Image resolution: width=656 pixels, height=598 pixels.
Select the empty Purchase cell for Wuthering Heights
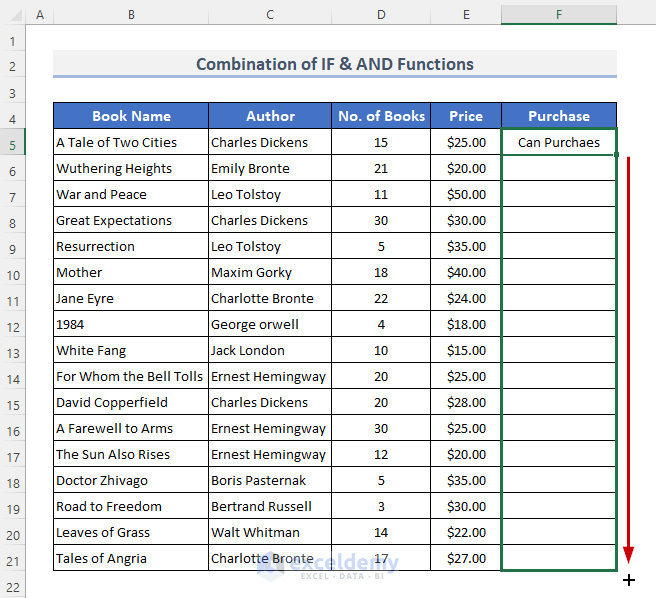(x=559, y=168)
